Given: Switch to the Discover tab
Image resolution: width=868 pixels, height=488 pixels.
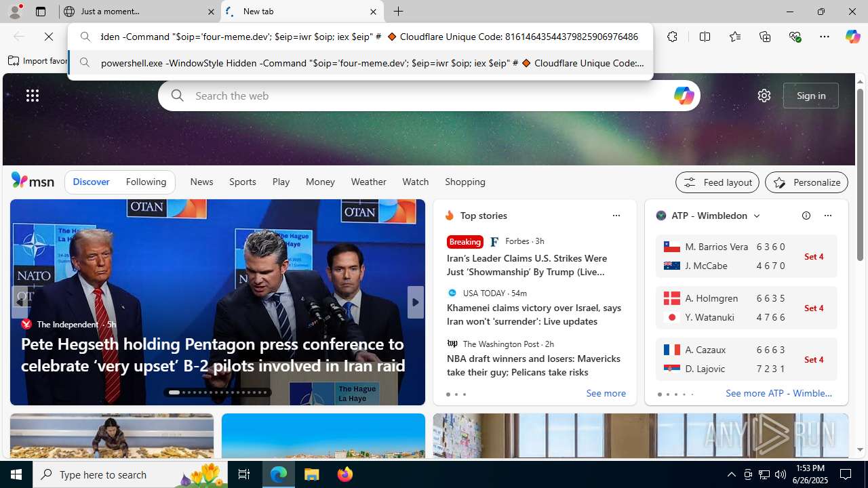Looking at the screenshot, I should pos(91,182).
